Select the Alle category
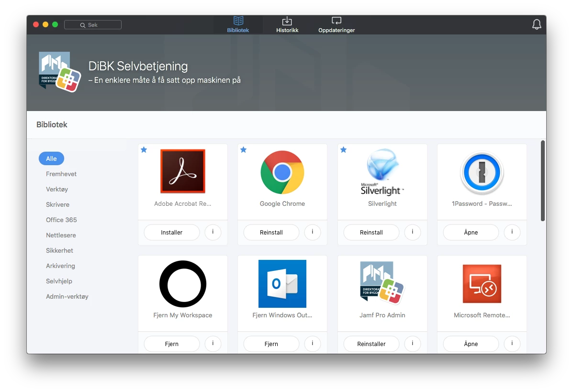The height and width of the screenshot is (392, 573). [52, 158]
